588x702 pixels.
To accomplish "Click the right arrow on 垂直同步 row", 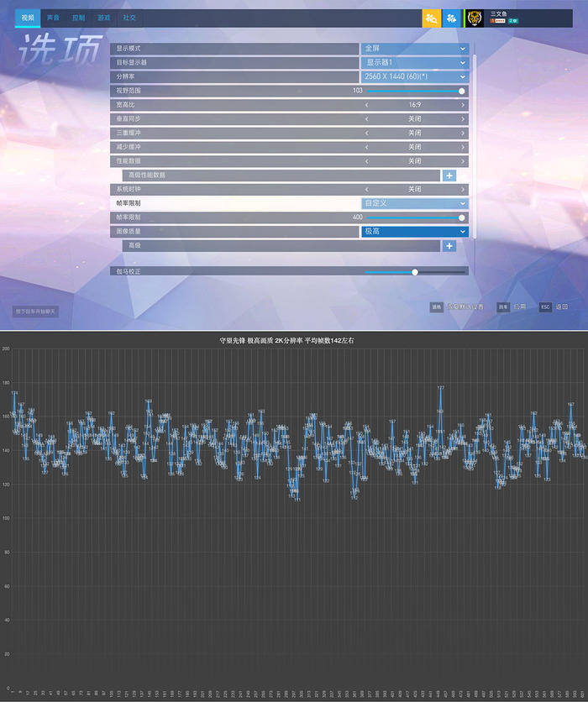I will [x=463, y=119].
